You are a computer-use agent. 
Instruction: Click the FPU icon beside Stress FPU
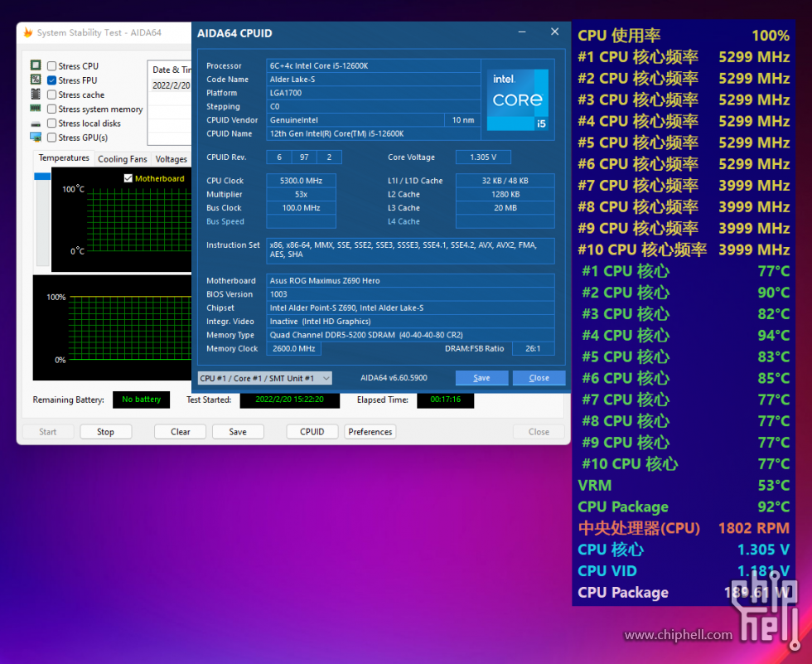pos(36,80)
